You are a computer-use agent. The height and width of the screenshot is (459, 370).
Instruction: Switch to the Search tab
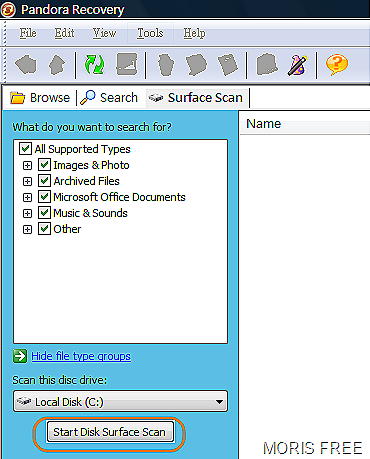click(109, 98)
